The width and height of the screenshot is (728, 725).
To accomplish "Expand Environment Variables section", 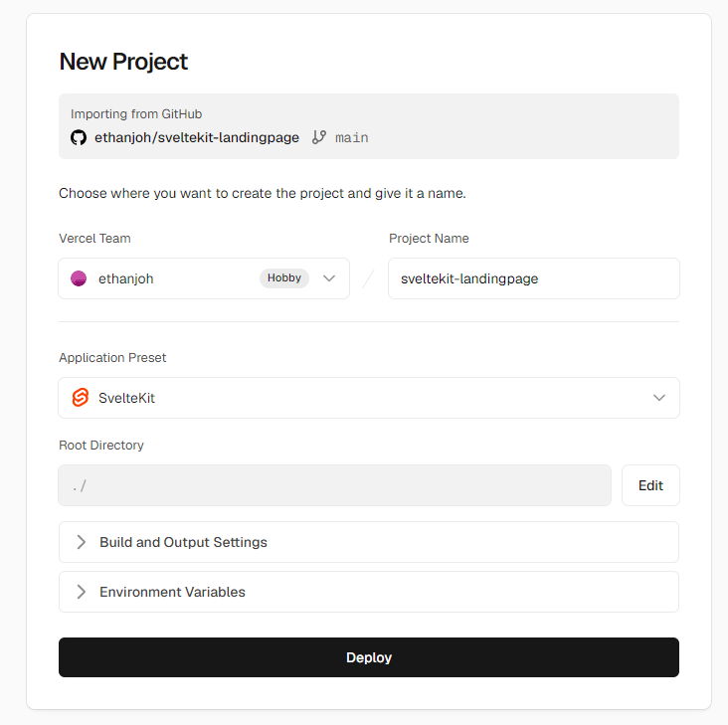I will click(x=369, y=592).
